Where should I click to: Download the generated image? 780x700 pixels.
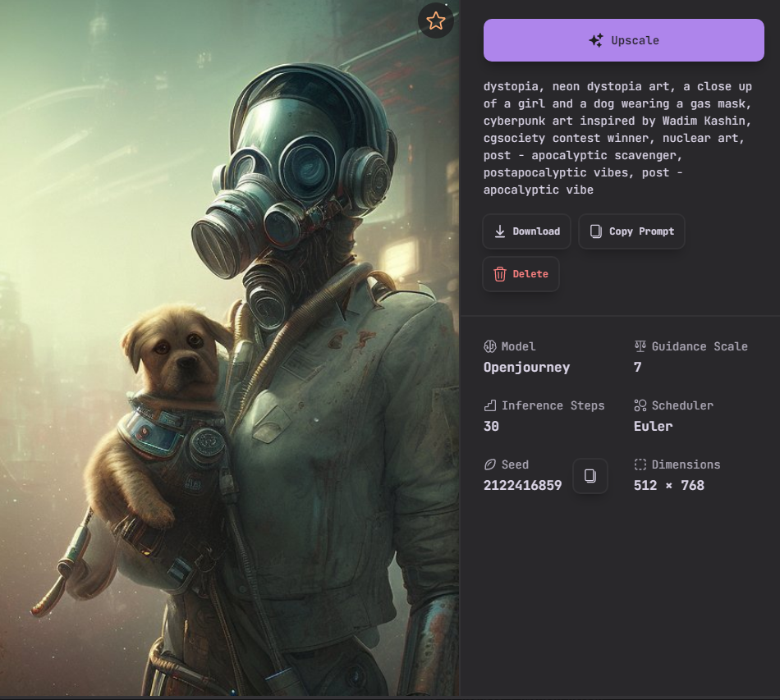pos(526,231)
